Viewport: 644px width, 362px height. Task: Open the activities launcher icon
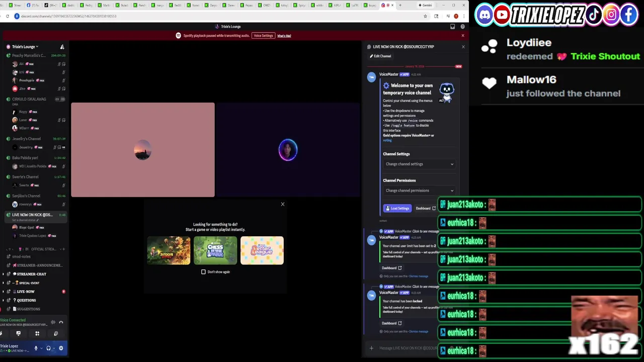[x=37, y=333]
